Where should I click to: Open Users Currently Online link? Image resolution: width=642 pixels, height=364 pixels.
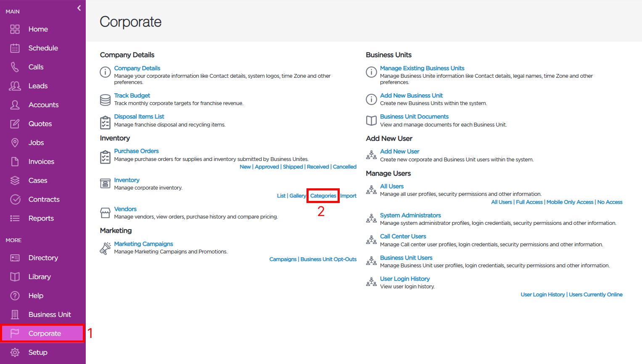click(x=596, y=295)
